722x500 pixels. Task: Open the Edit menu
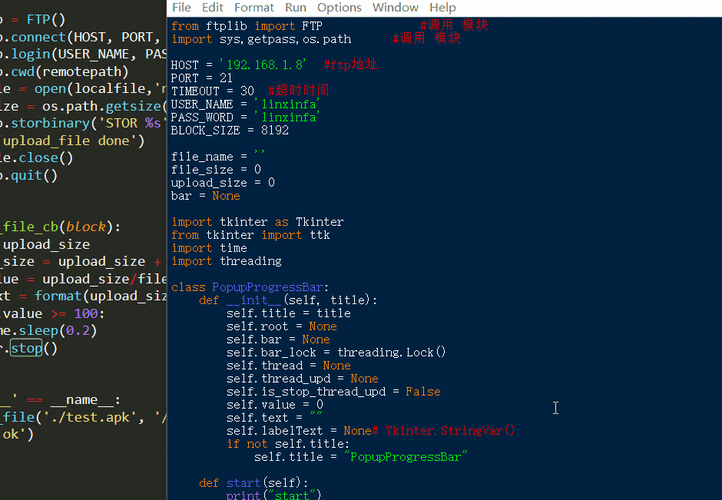pos(212,7)
